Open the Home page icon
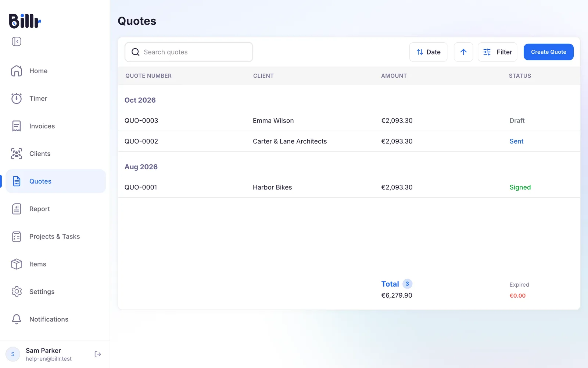588x368 pixels. pos(17,71)
